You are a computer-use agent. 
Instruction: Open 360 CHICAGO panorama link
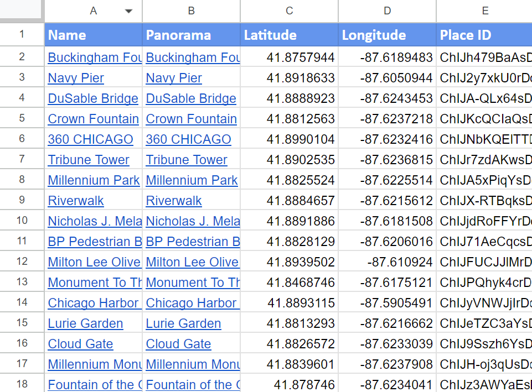coord(188,139)
